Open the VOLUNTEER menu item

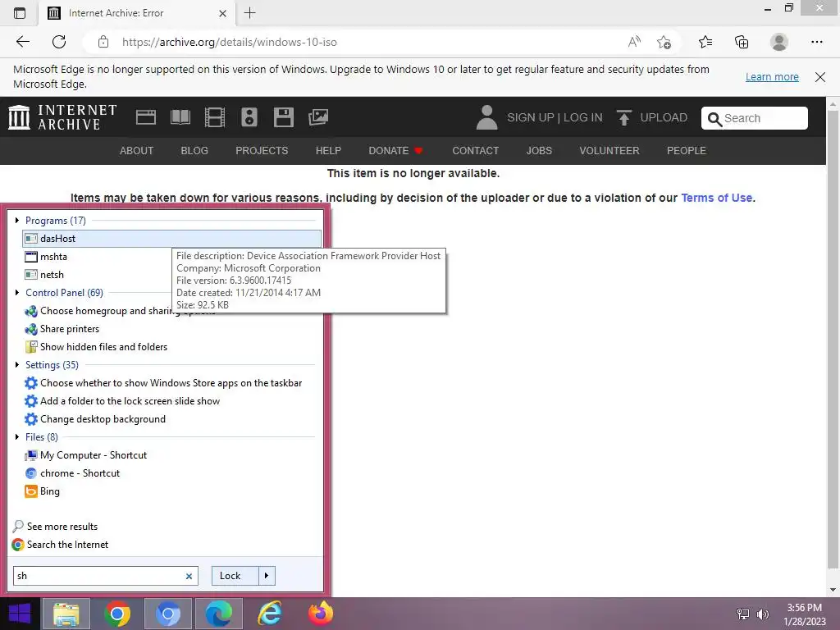coord(609,151)
